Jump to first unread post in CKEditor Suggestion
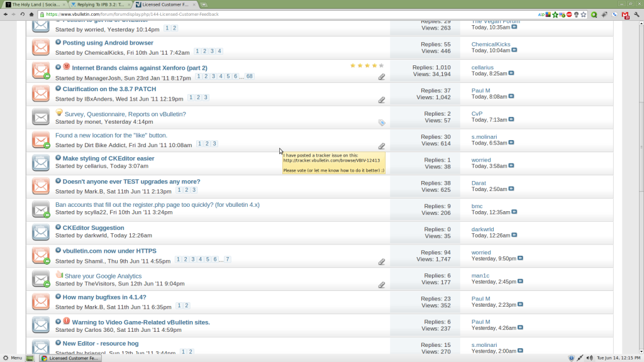Screen dimensions: 644x362 tap(58, 228)
